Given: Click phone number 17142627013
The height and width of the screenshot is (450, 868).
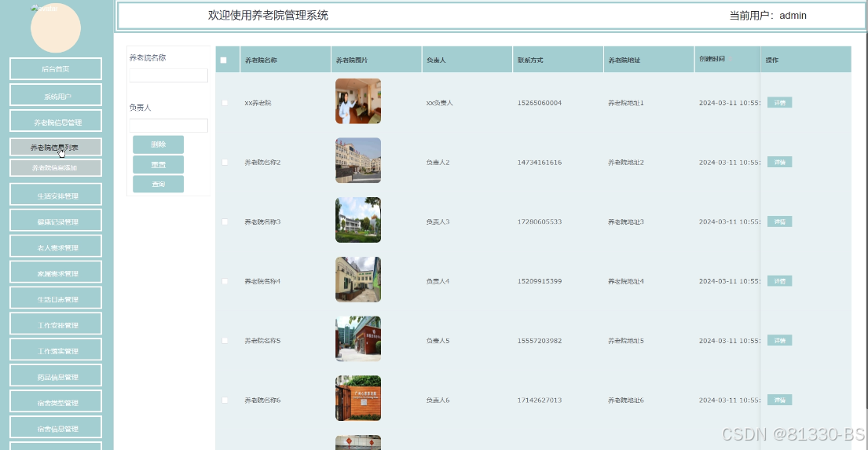Looking at the screenshot, I should click(x=539, y=401).
